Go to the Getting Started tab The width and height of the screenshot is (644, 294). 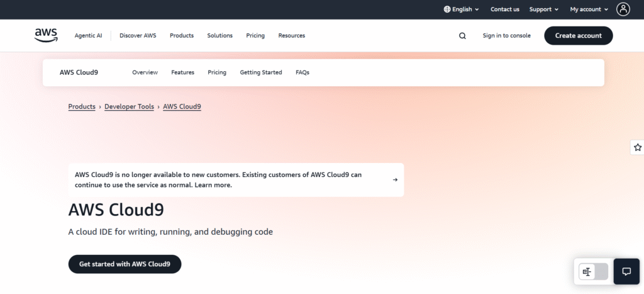[261, 72]
